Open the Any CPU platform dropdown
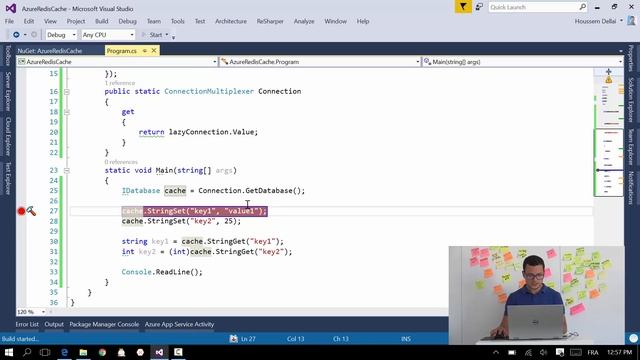This screenshot has width=640, height=360. (108, 35)
